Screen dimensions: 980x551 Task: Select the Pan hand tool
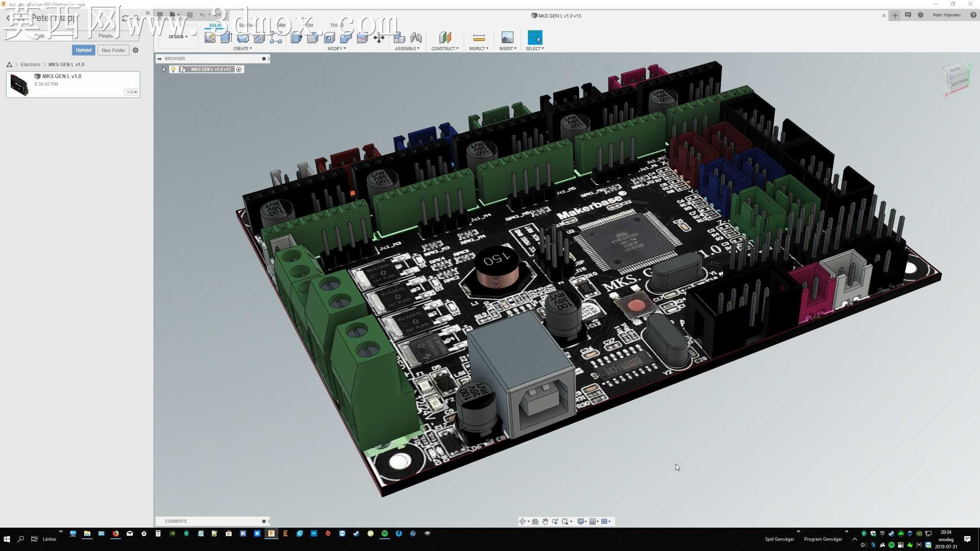coord(545,522)
